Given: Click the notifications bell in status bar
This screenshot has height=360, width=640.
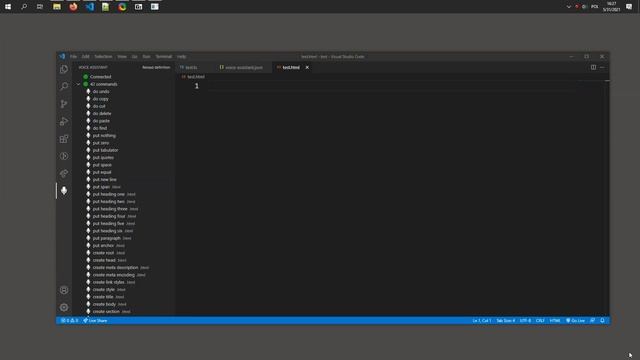Looking at the screenshot, I should tap(602, 320).
